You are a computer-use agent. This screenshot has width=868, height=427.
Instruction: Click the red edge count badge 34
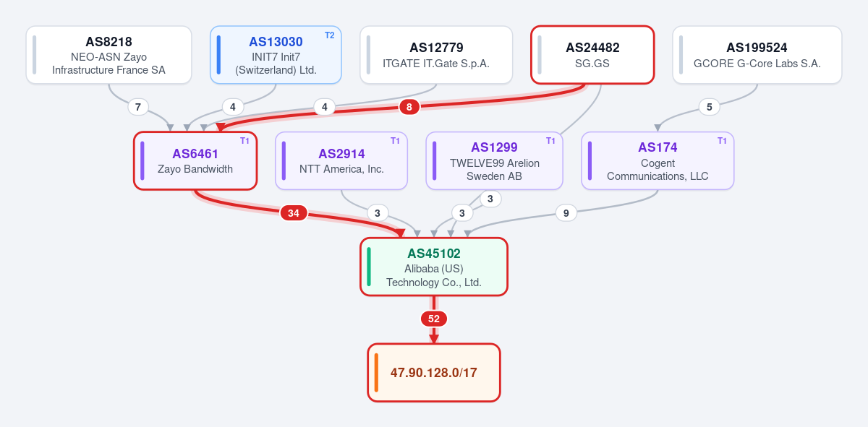pos(294,213)
